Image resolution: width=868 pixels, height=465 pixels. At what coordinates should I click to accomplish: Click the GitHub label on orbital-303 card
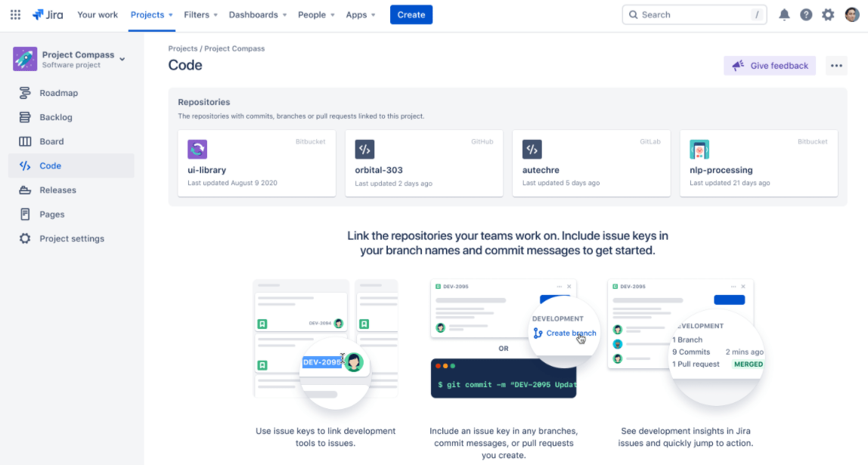click(482, 141)
